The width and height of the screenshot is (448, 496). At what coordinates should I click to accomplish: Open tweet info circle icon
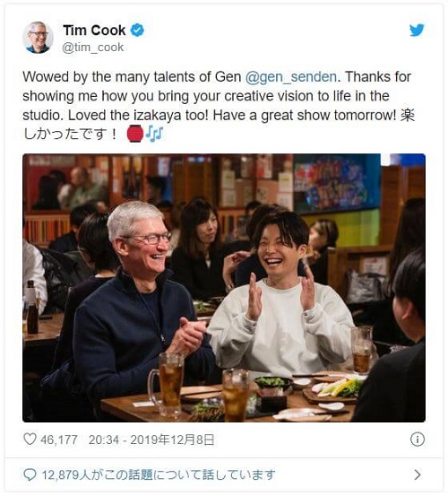point(417,439)
